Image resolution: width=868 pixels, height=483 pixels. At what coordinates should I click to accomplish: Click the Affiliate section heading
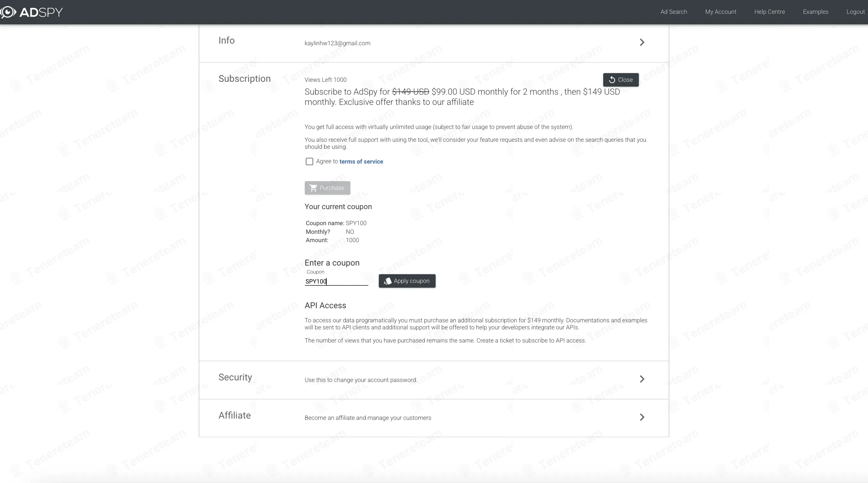[234, 415]
